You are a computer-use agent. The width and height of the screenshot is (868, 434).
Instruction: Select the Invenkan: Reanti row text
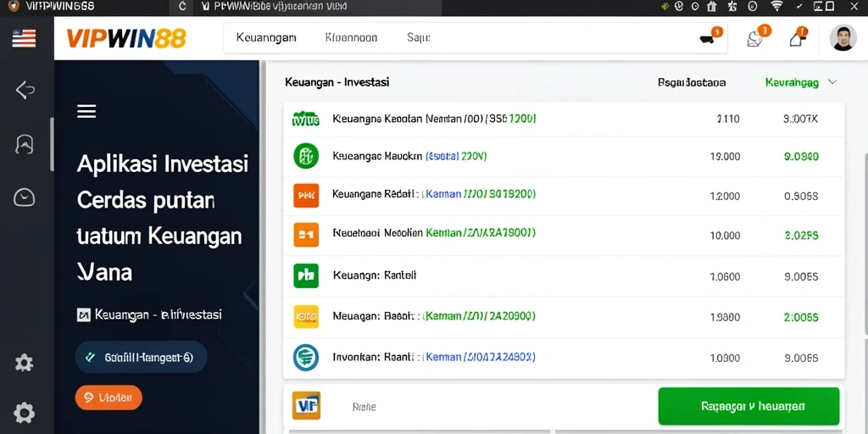(433, 357)
